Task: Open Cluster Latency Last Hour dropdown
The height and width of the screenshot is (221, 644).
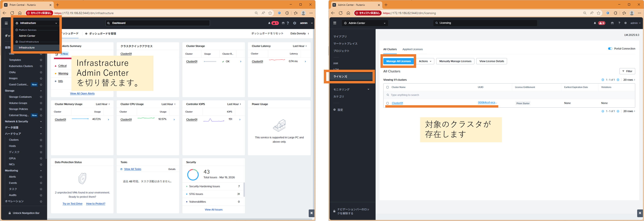Action: tap(299, 46)
